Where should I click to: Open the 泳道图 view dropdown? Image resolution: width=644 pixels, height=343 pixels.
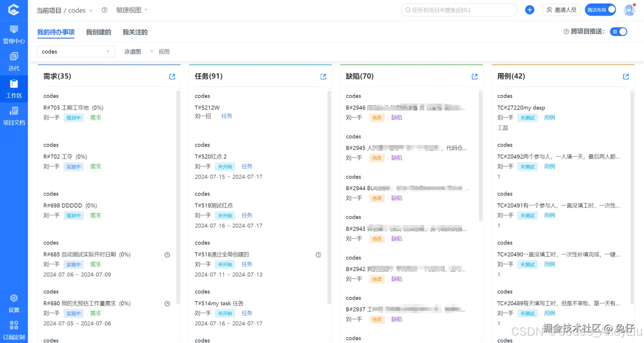139,51
